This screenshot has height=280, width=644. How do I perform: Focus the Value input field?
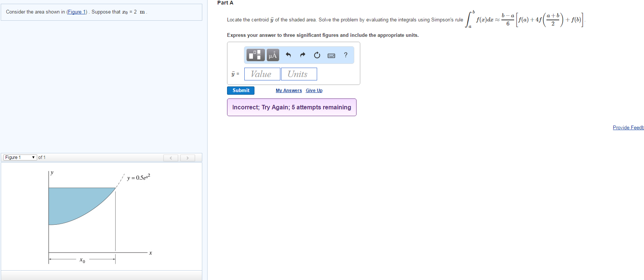click(262, 74)
